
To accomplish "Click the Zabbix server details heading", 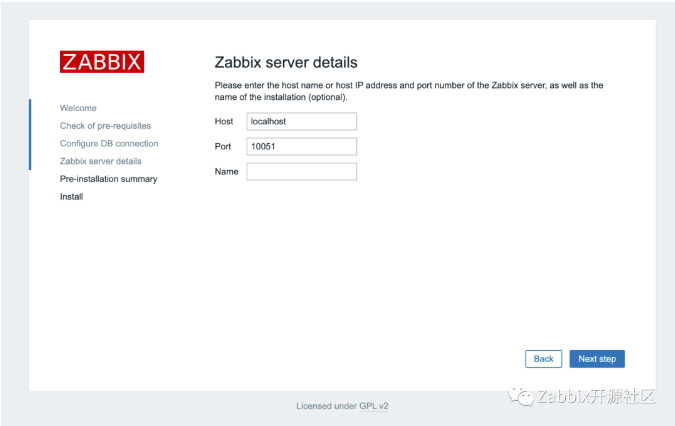I will click(x=286, y=63).
